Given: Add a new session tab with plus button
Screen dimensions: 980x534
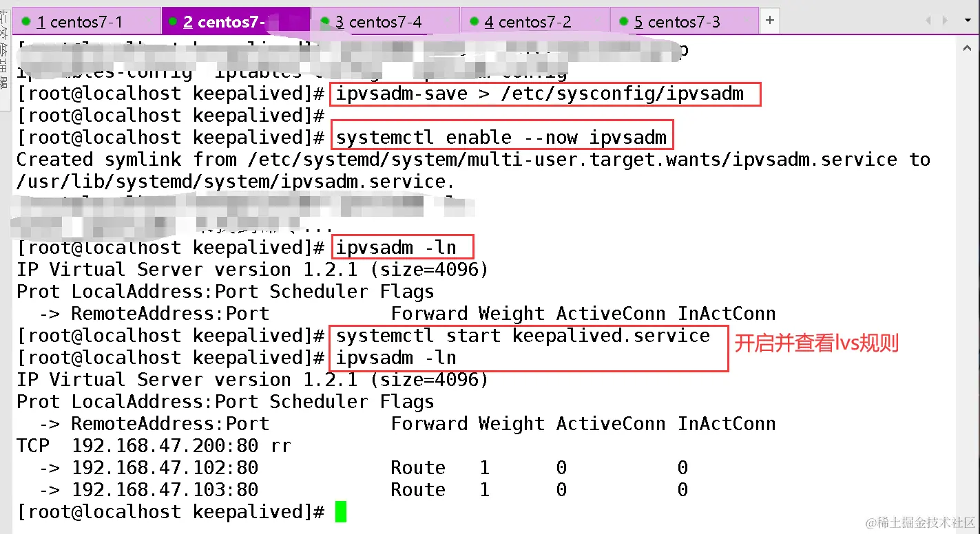Looking at the screenshot, I should click(769, 21).
